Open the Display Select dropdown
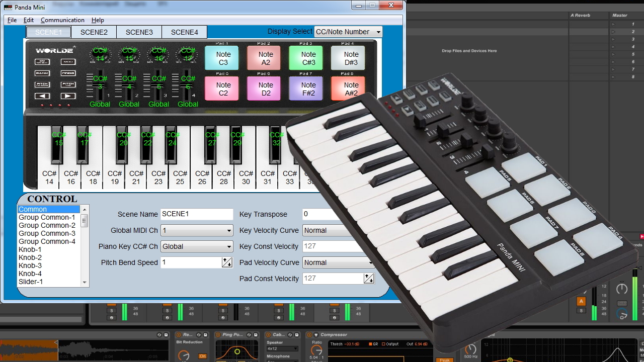Image resolution: width=644 pixels, height=362 pixels. (x=348, y=32)
